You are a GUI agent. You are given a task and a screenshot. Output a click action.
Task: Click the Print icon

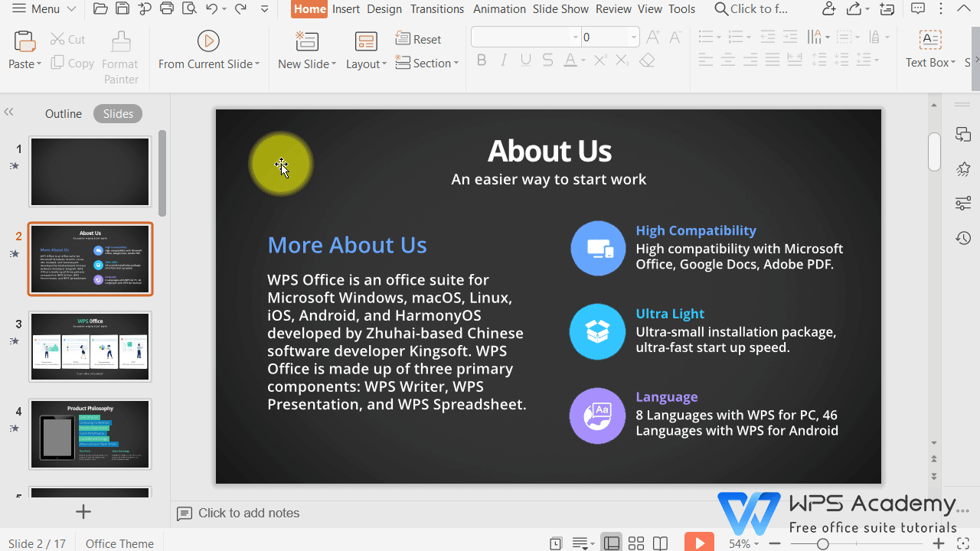tap(167, 9)
